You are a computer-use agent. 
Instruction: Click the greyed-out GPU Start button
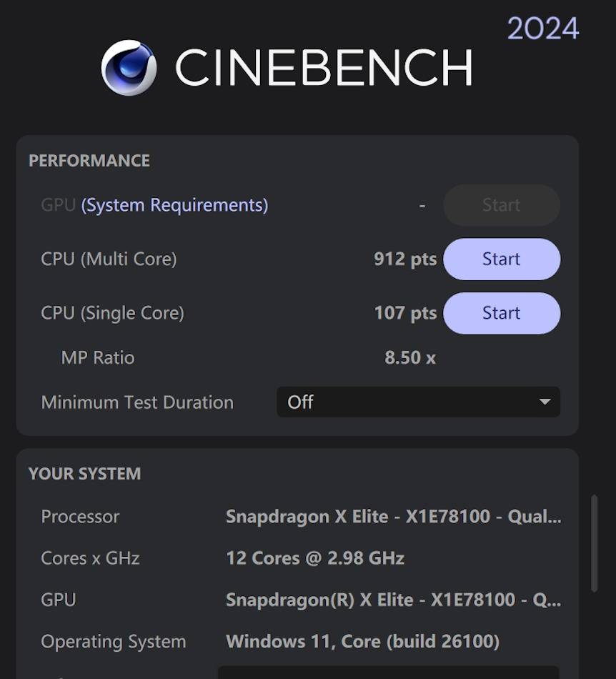(x=501, y=206)
